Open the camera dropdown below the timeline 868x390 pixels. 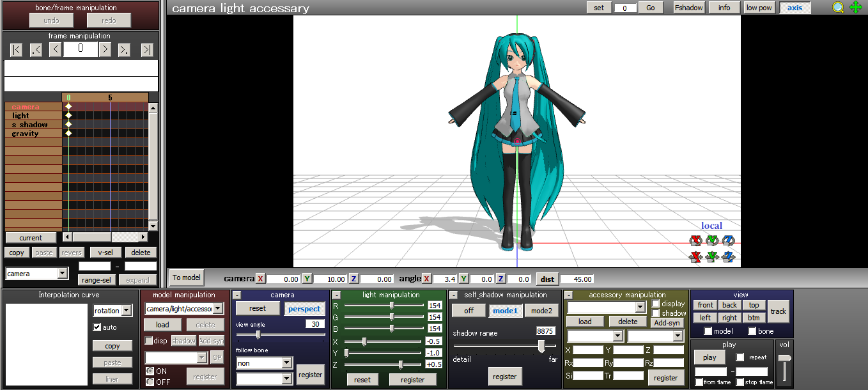36,274
